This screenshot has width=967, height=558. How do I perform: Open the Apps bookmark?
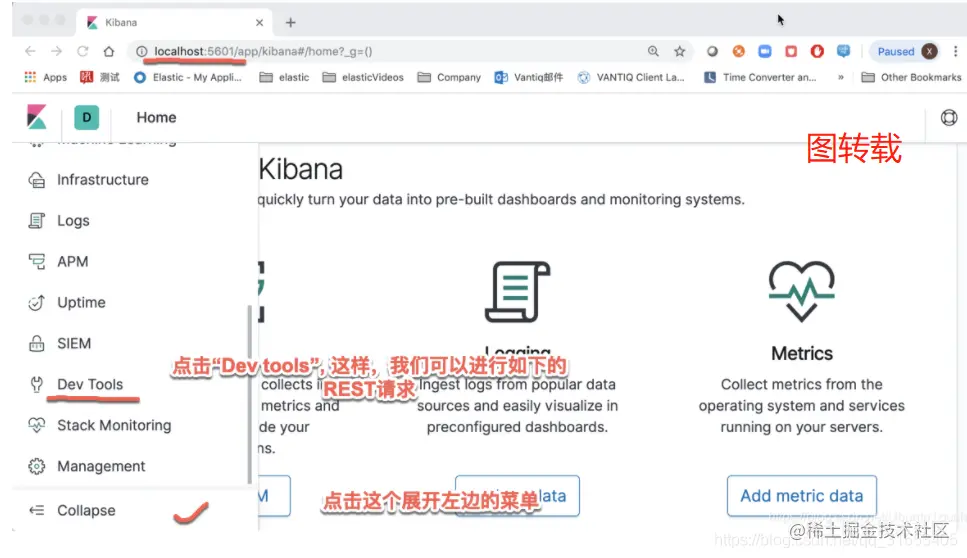[45, 77]
